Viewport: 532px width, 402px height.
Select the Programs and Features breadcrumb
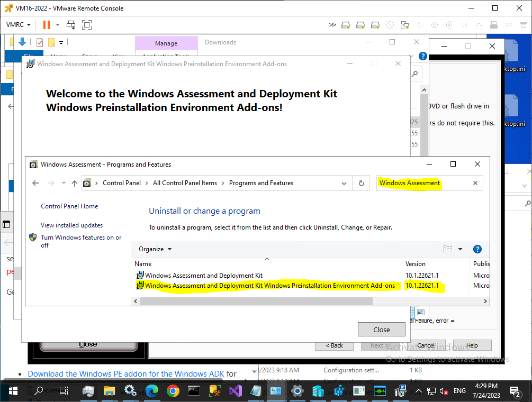262,183
